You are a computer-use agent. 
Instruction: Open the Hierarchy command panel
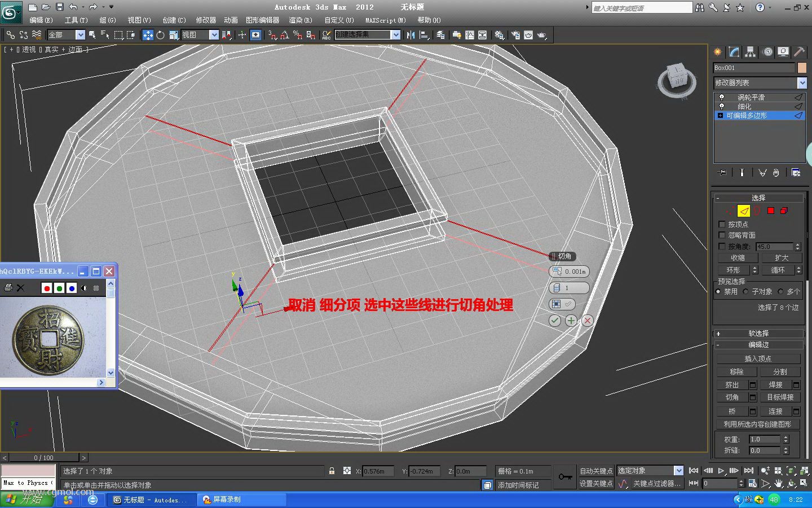(x=751, y=52)
